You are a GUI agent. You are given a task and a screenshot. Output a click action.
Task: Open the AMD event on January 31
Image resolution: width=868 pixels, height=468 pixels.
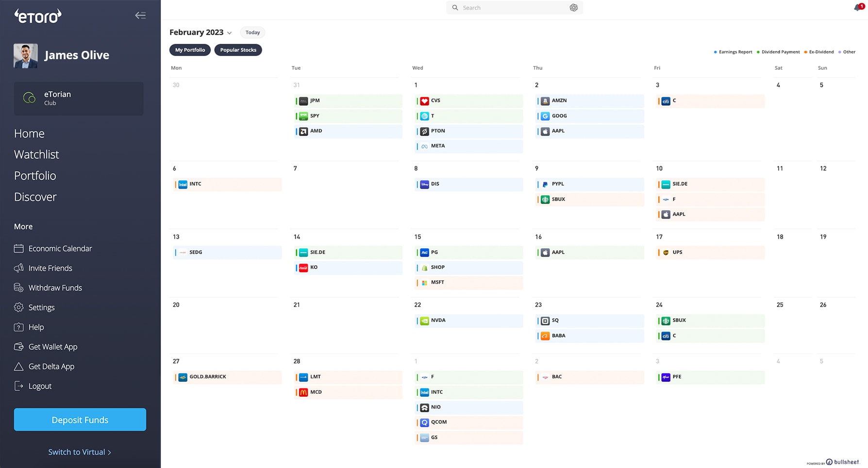[349, 131]
